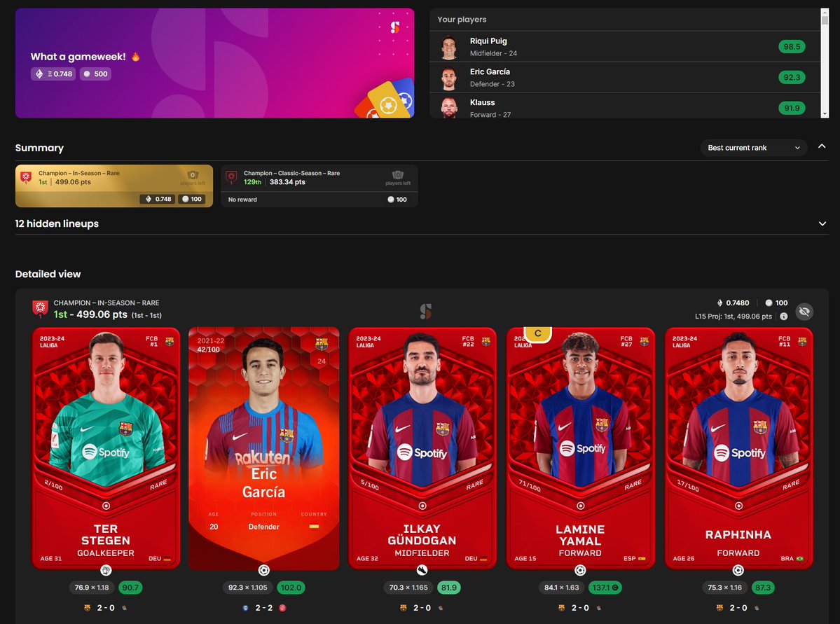Click Klauss score 91.9 badge
840x624 pixels.
792,108
